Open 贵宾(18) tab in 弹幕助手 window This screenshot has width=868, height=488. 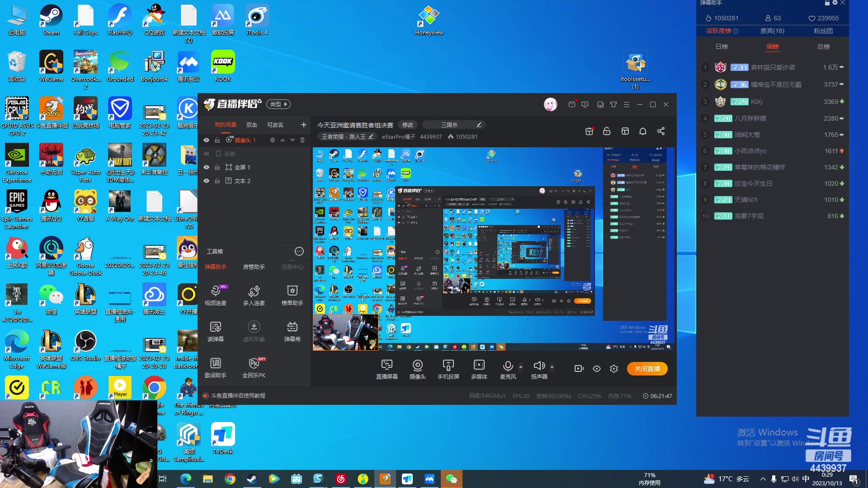click(x=772, y=31)
